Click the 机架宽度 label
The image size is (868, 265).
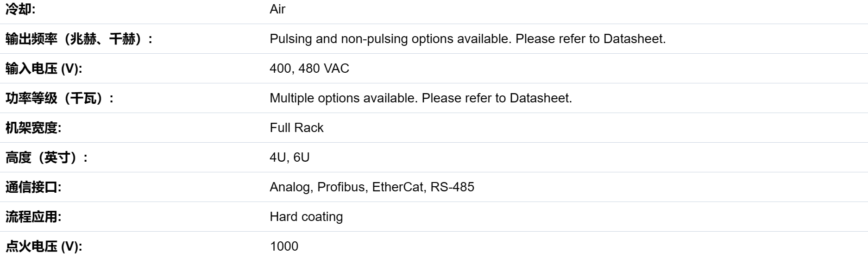tap(33, 128)
